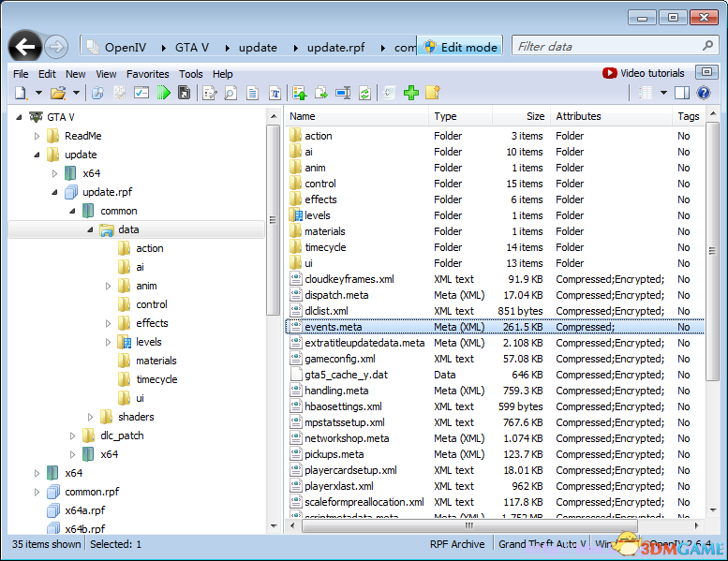This screenshot has width=728, height=561.
Task: Collapse the GTA V root tree node
Action: click(x=19, y=117)
